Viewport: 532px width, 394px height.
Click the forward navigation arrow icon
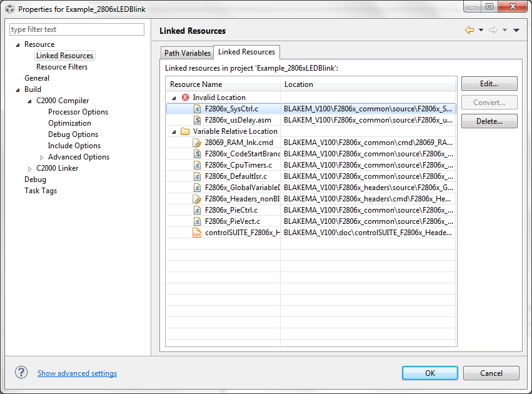493,30
